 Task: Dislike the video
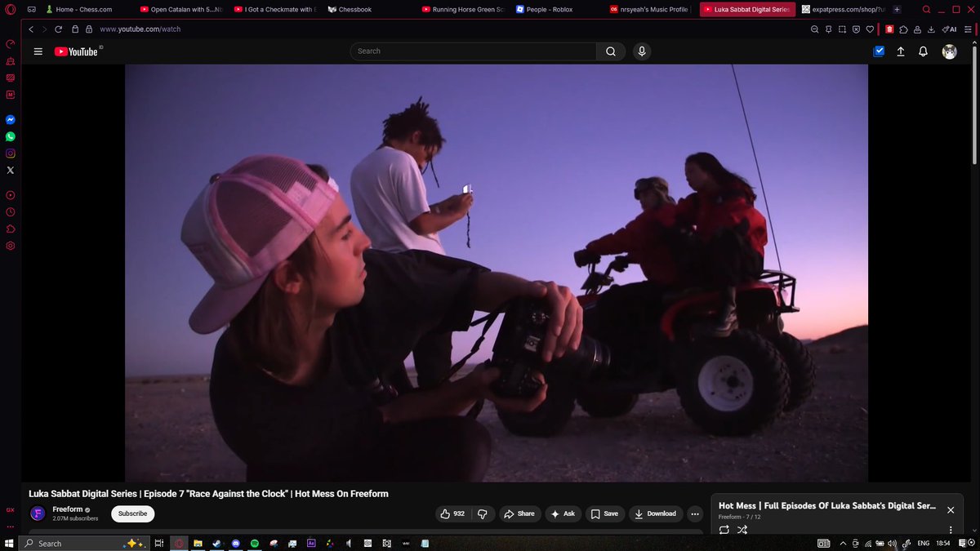tap(483, 513)
